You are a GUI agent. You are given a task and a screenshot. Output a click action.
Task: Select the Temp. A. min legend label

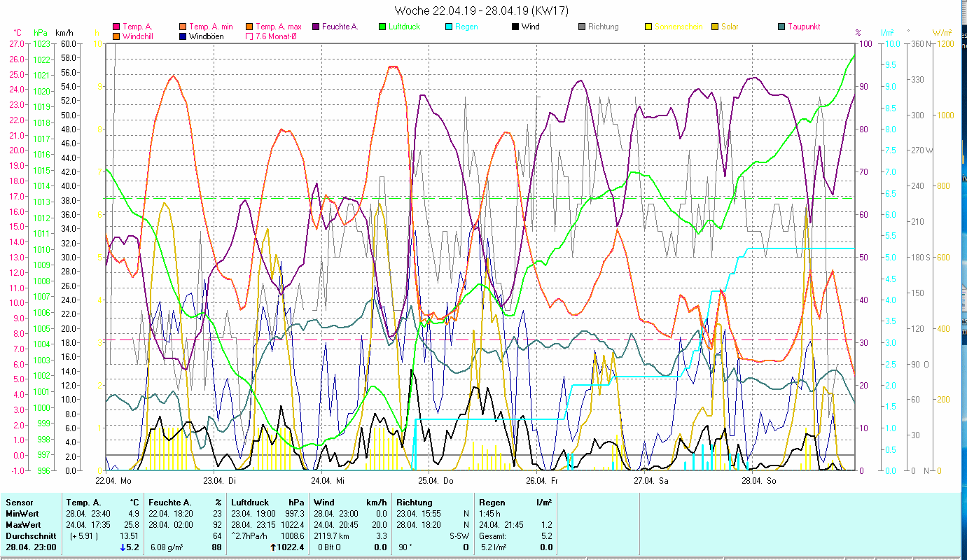(x=211, y=27)
